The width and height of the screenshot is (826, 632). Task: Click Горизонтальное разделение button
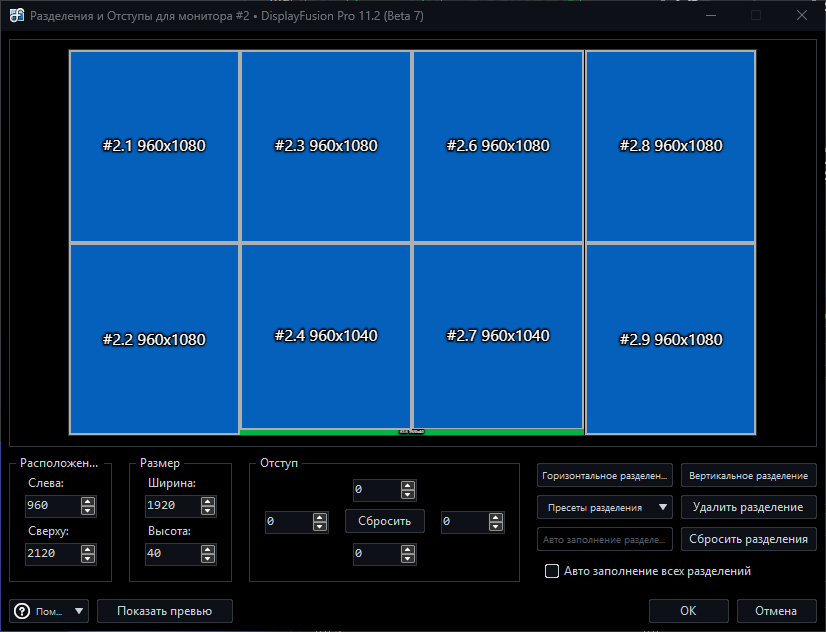point(604,475)
